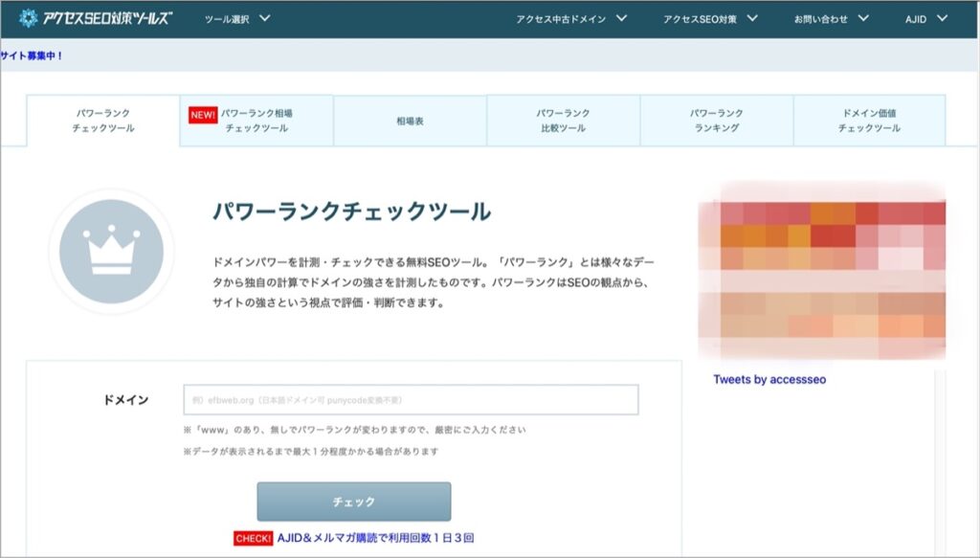The image size is (980, 558).
Task: Open the Tweets by accessseo link
Action: pos(769,379)
